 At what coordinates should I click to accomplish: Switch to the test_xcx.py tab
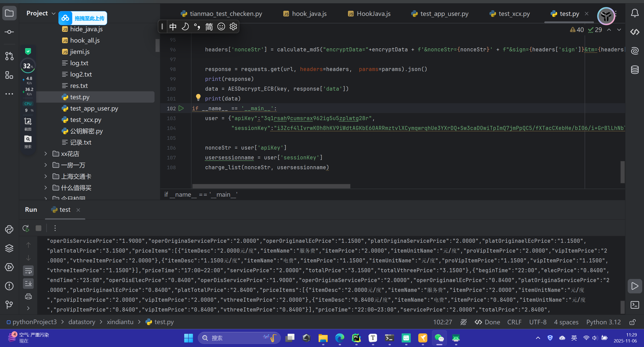(514, 14)
